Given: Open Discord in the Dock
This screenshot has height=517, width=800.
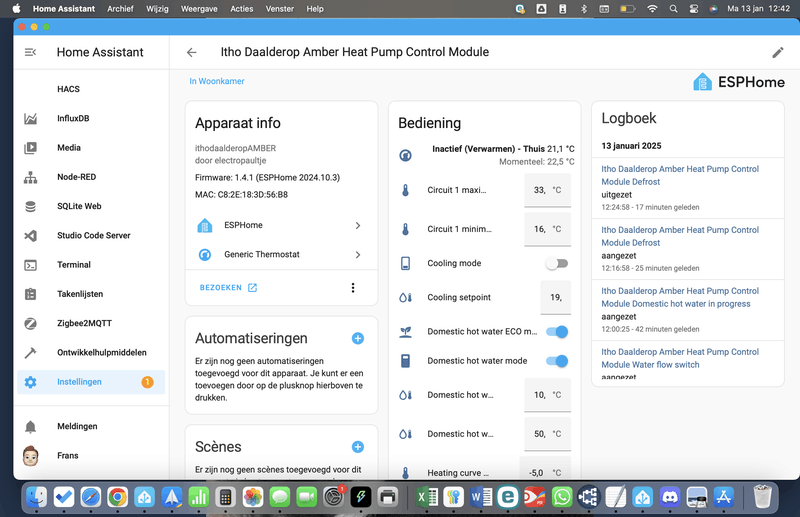Looking at the screenshot, I should [x=670, y=497].
